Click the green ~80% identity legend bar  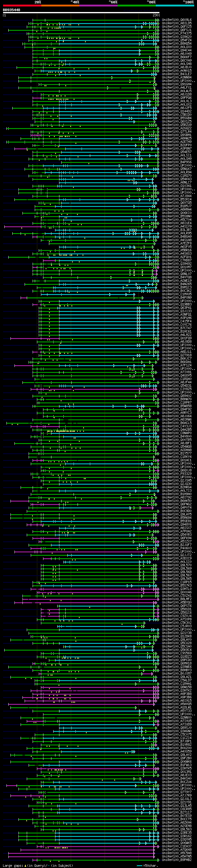[137, 6]
